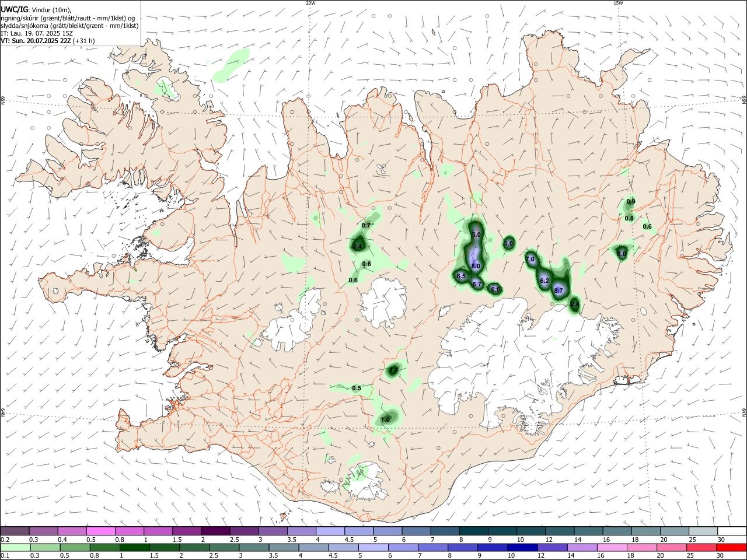747x560 pixels.
Task: Click the 15W longitude label
Action: coord(617,3)
